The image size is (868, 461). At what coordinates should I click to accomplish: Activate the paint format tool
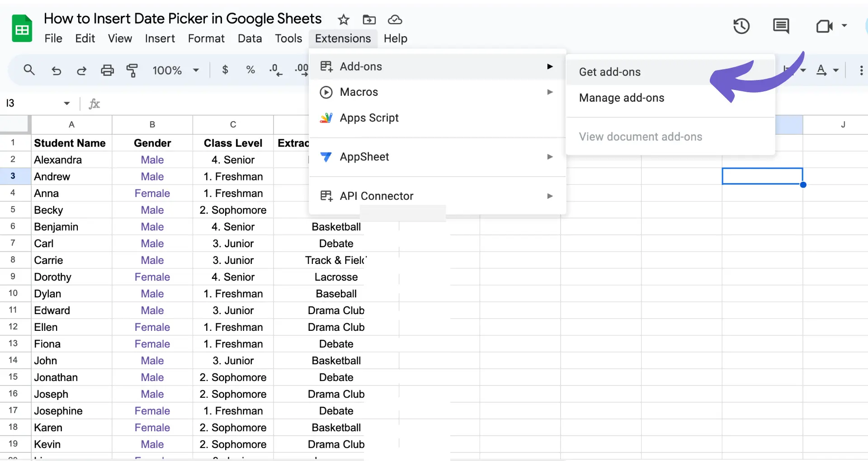pos(132,71)
